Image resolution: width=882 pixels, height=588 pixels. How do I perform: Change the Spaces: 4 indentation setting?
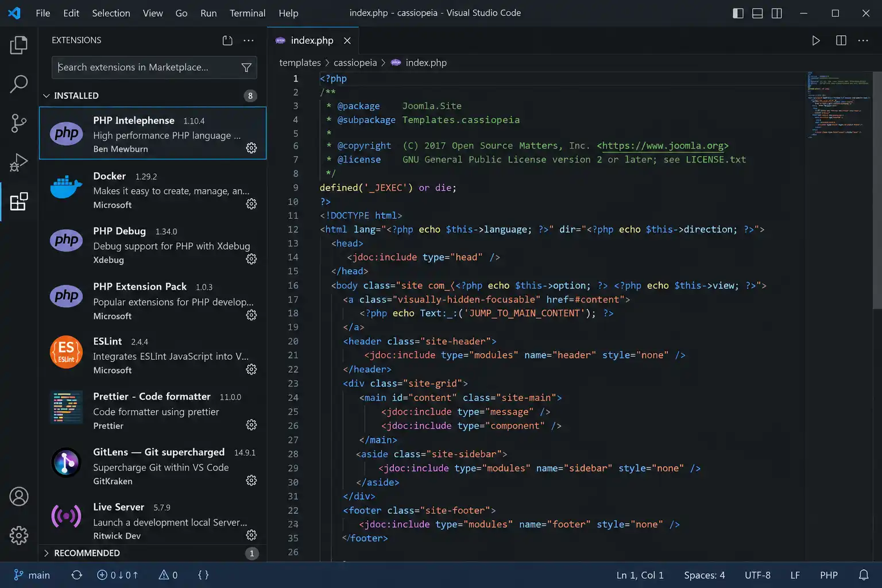[705, 575]
